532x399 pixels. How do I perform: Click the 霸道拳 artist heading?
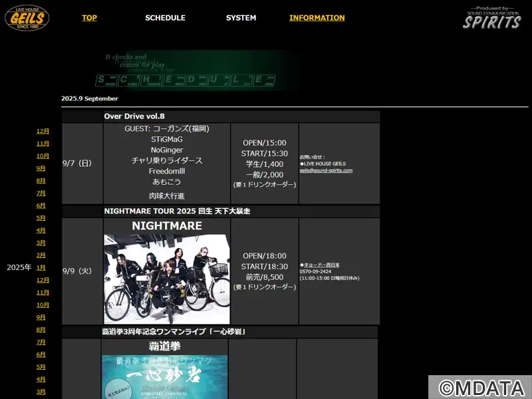click(x=165, y=346)
